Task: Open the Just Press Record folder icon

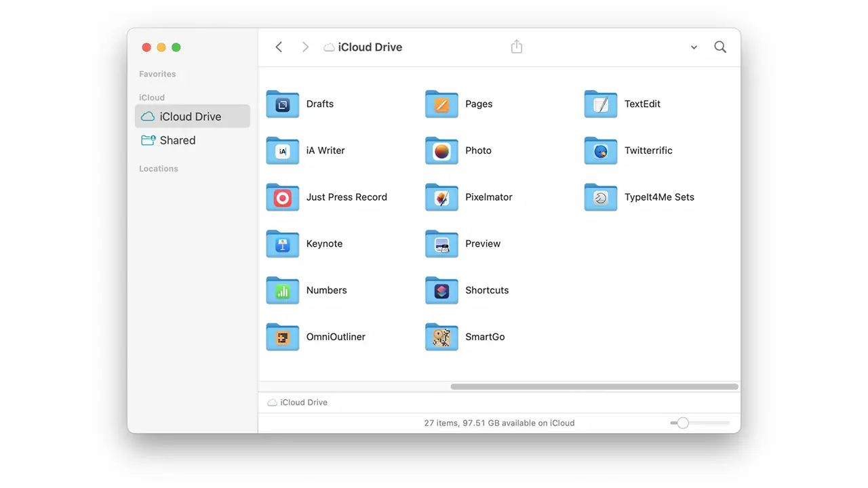Action: pos(283,197)
